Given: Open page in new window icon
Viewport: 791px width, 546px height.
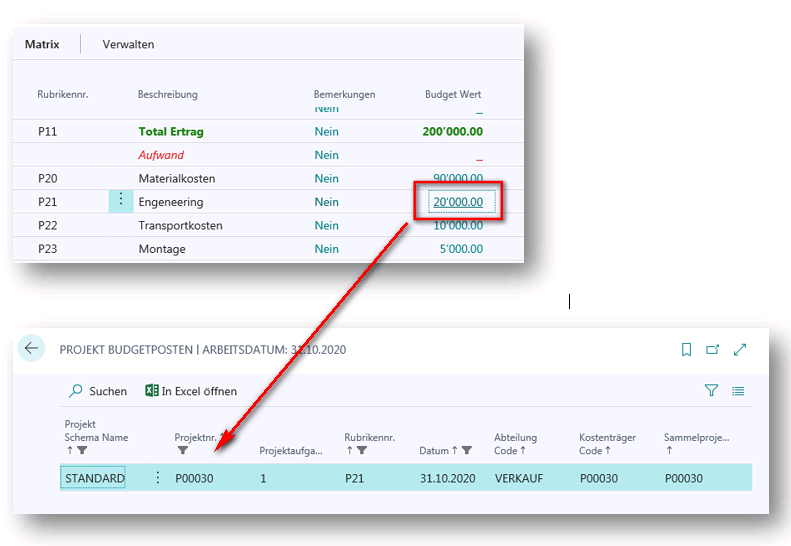Looking at the screenshot, I should pos(712,349).
